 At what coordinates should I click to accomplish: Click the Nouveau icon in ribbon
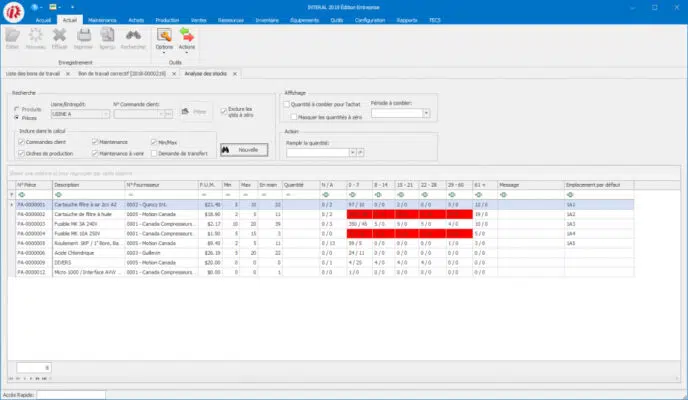coord(35,37)
